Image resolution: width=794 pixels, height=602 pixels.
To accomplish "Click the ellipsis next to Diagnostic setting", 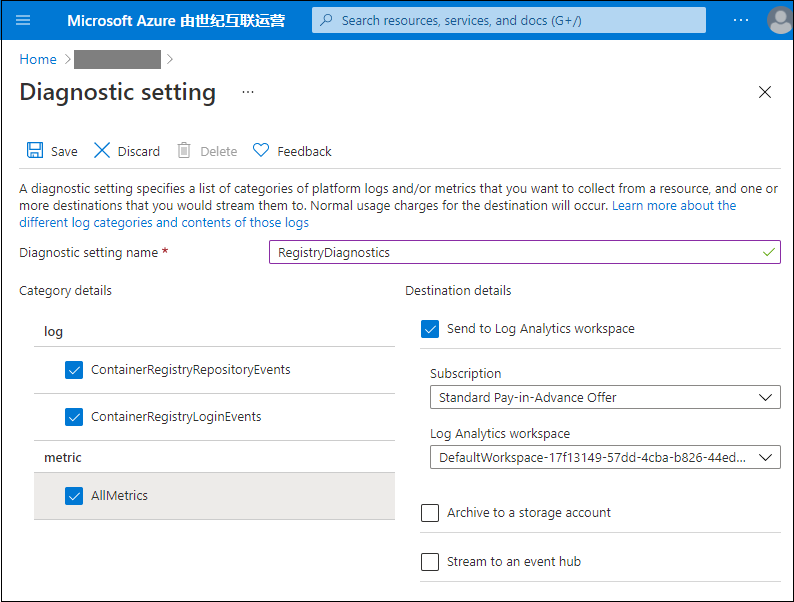I will [248, 92].
